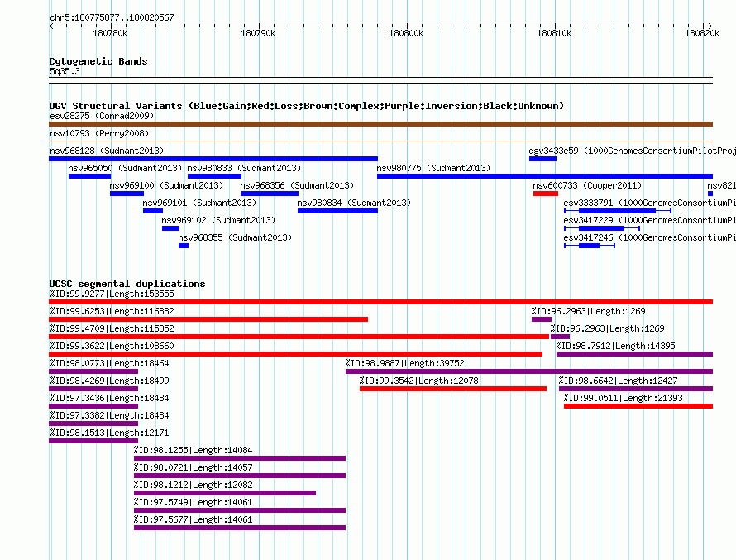
Task: Select the nsv980834 (Sudmant2013) label
Action: [x=354, y=203]
